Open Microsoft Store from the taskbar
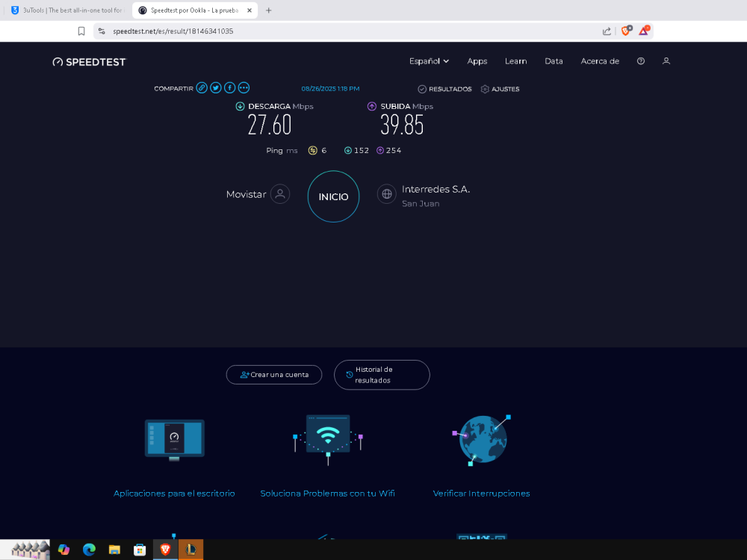 coord(140,550)
